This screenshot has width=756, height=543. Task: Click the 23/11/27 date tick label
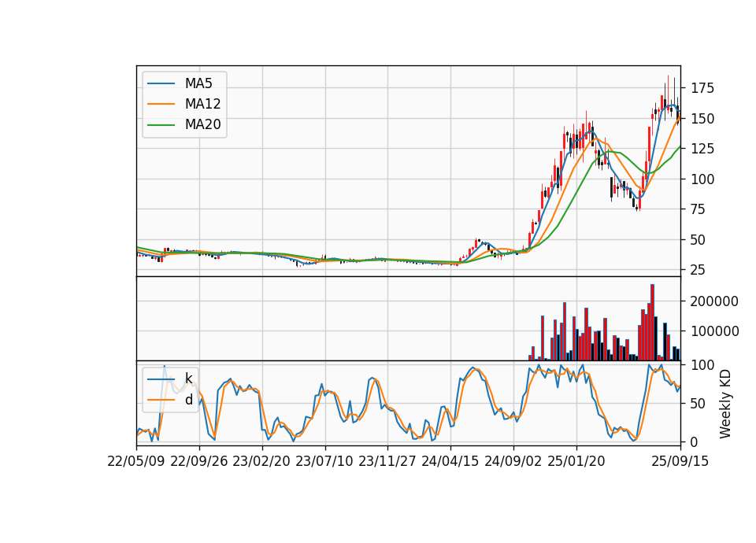click(387, 461)
